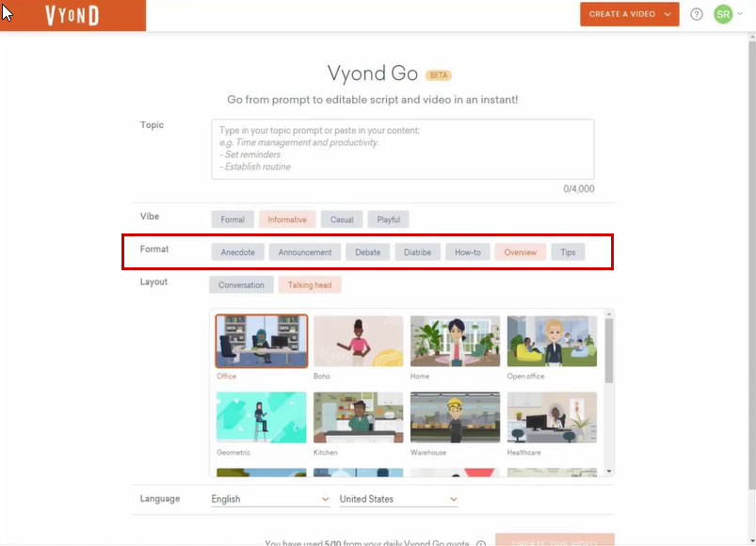Choose the How-to format
This screenshot has width=756, height=546.
468,252
